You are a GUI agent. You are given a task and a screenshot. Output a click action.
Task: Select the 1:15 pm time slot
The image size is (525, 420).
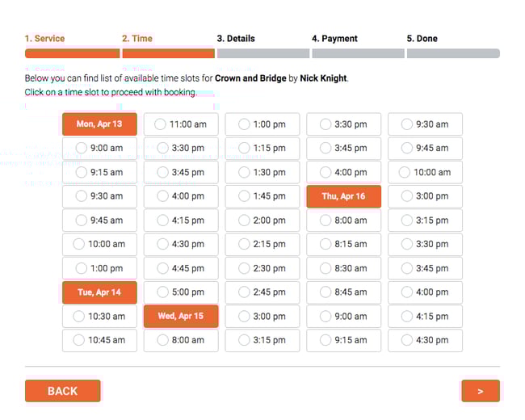[262, 149]
